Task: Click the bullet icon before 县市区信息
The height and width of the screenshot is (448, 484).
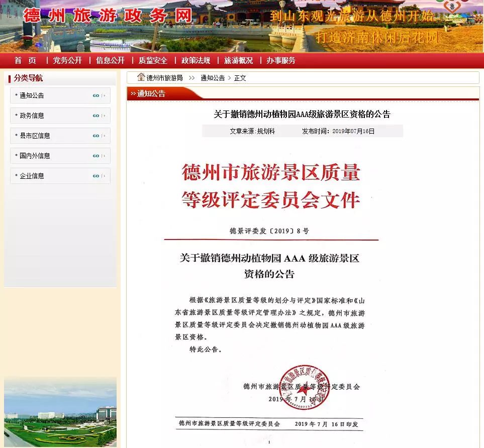Action: click(15, 136)
